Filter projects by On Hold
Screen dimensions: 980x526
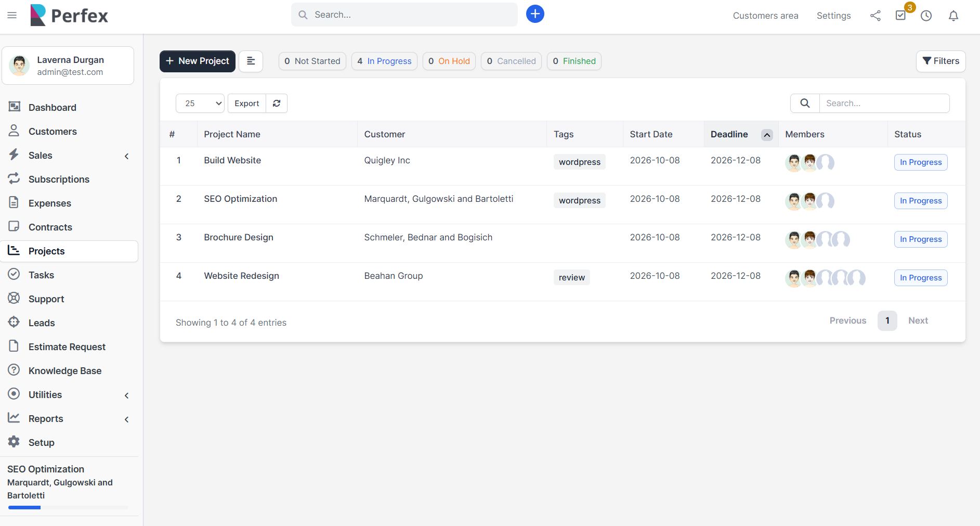[x=449, y=61]
